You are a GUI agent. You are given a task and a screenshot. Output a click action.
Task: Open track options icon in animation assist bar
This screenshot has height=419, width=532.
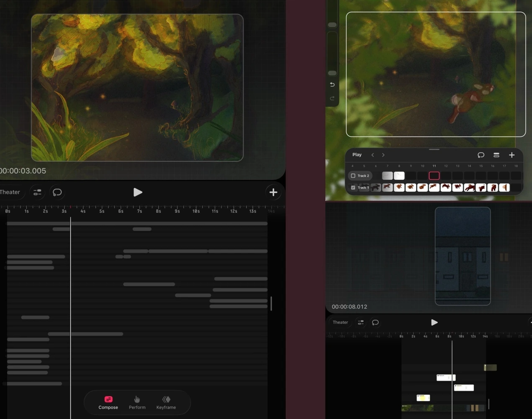point(496,155)
